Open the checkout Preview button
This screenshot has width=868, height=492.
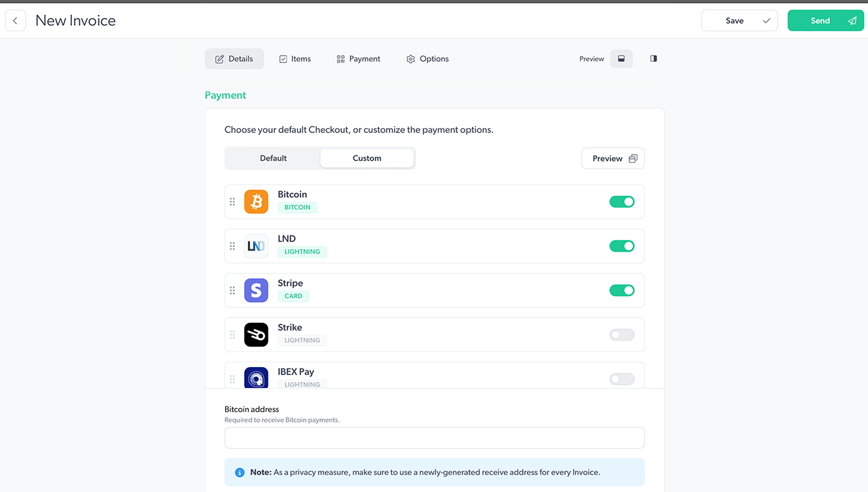(x=613, y=158)
